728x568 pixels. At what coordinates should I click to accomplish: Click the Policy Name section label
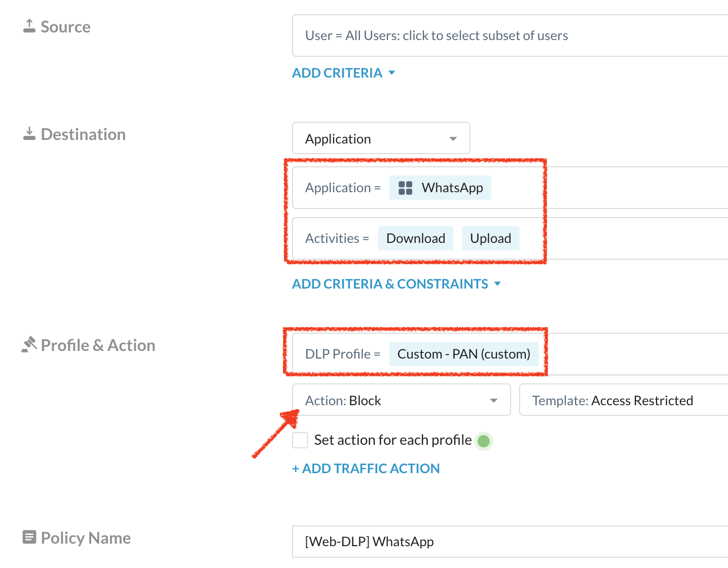pos(86,538)
